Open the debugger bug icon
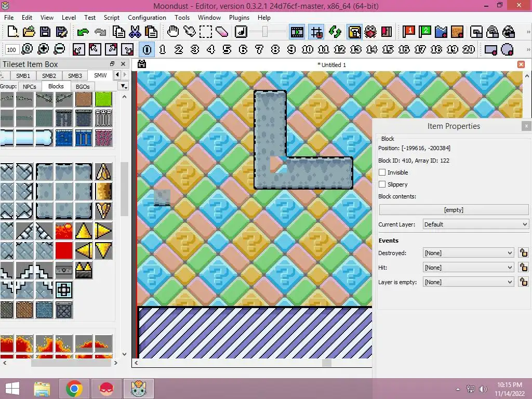Screen dimensions: 532x399 tap(370, 32)
